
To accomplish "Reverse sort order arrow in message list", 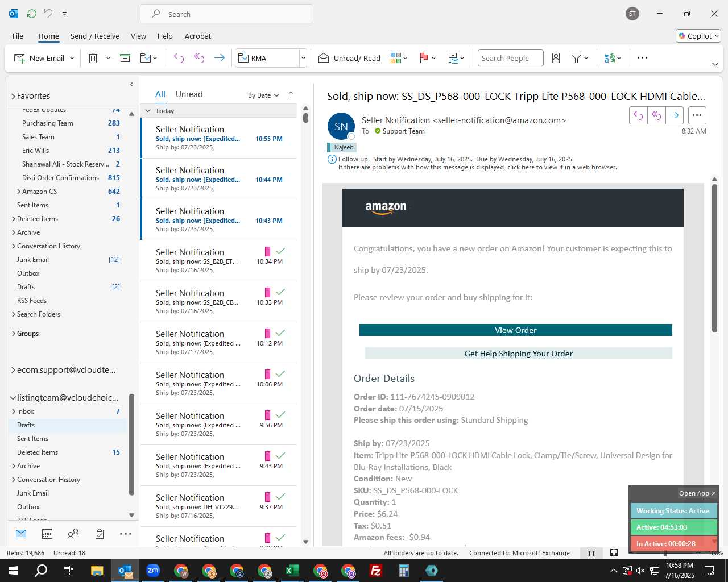I will coord(291,95).
